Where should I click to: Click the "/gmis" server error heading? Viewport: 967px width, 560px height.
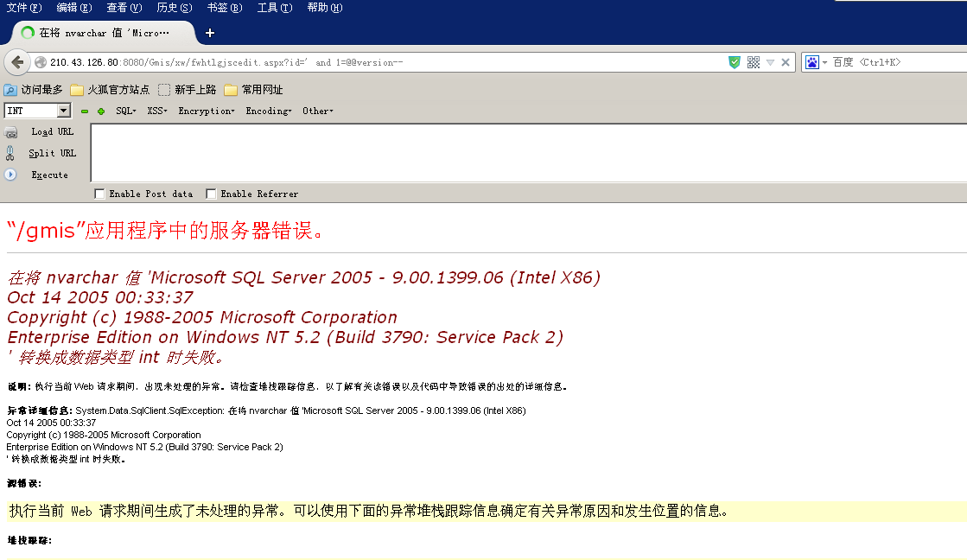click(x=166, y=231)
